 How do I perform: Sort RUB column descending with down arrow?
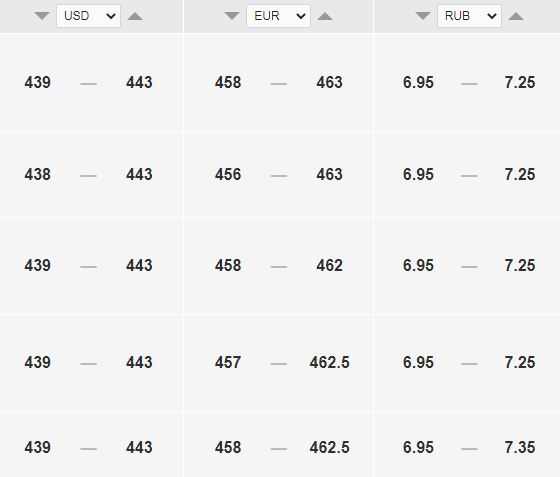[423, 16]
